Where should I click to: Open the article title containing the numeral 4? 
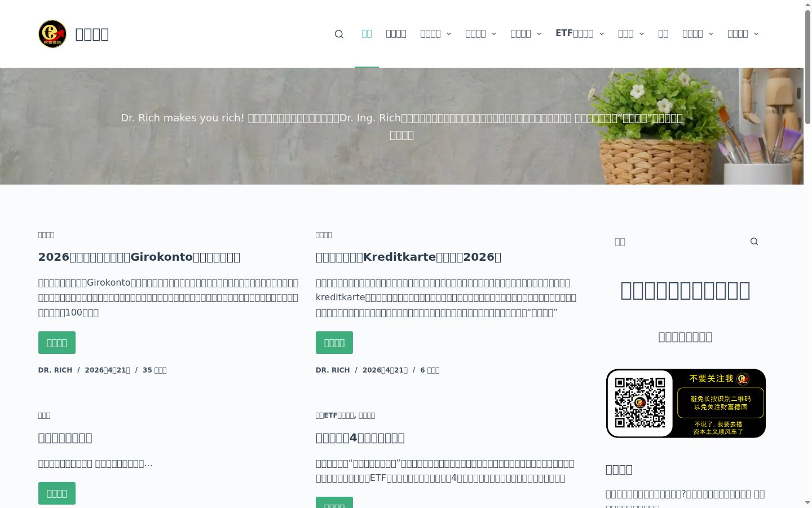360,437
